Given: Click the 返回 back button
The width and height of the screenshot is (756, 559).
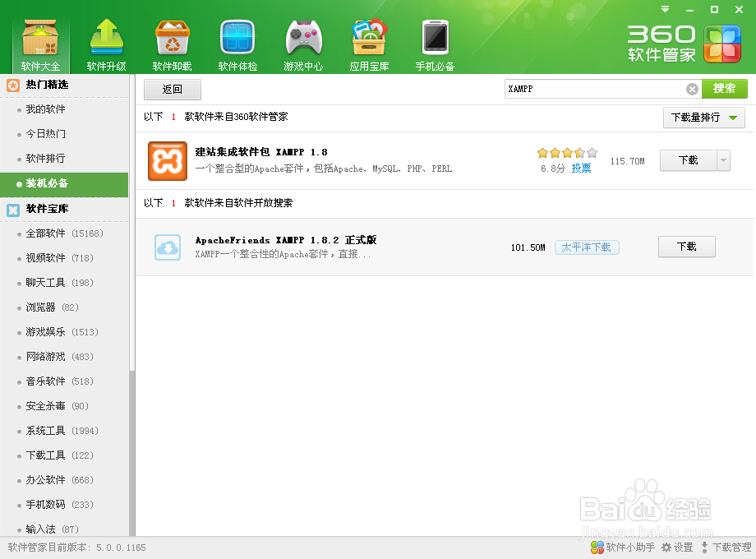Looking at the screenshot, I should (172, 90).
